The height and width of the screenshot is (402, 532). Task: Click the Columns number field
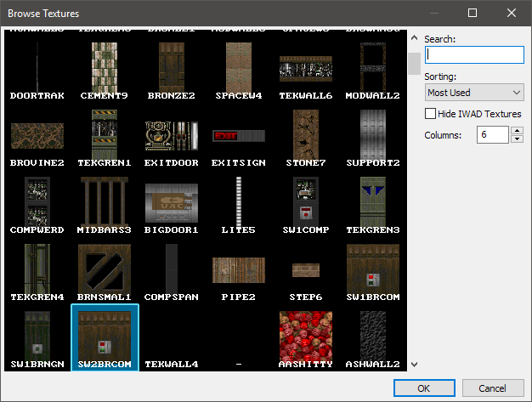coord(492,135)
